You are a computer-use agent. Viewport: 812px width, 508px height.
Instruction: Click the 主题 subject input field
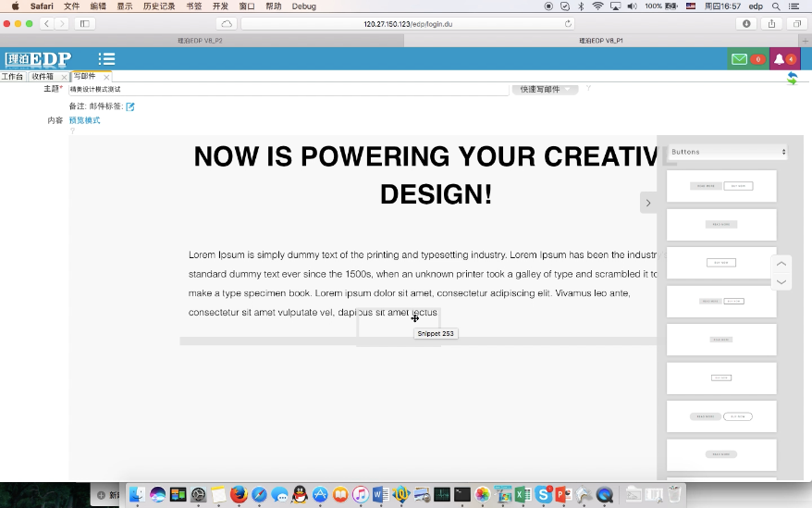pos(289,90)
